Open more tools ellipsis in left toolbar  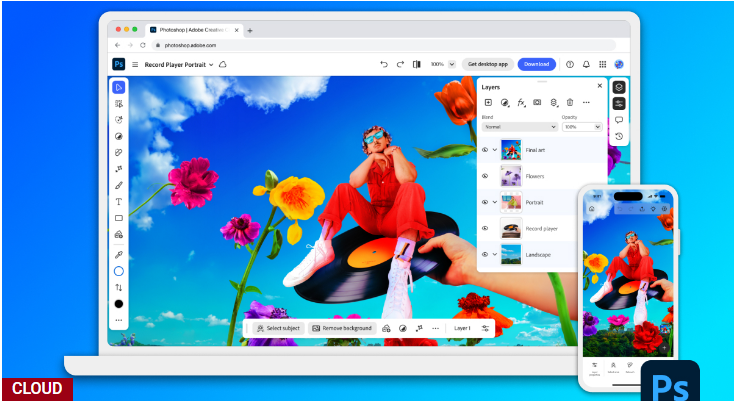pos(119,320)
